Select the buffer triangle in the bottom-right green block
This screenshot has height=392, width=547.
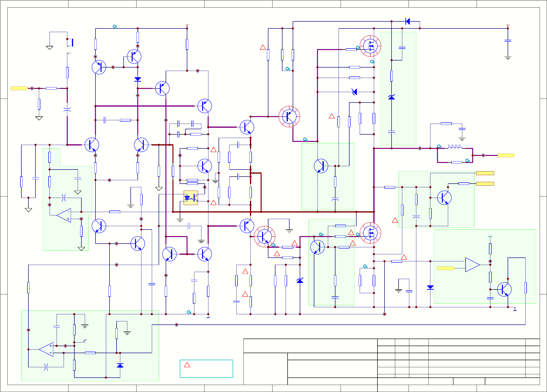[x=472, y=265]
